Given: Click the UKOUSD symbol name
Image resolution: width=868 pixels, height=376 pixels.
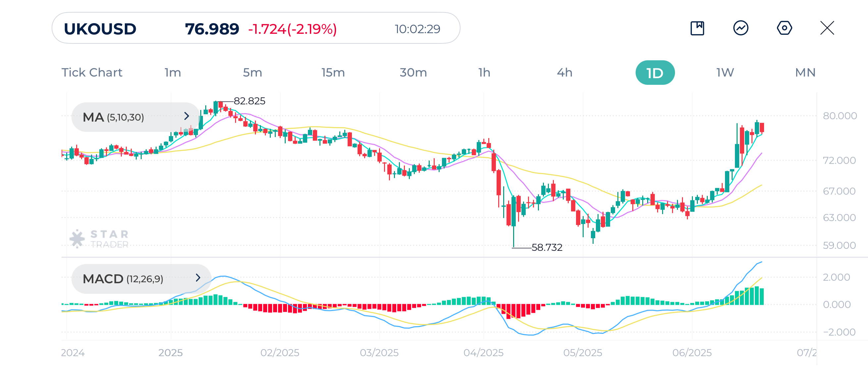Looking at the screenshot, I should (x=100, y=29).
